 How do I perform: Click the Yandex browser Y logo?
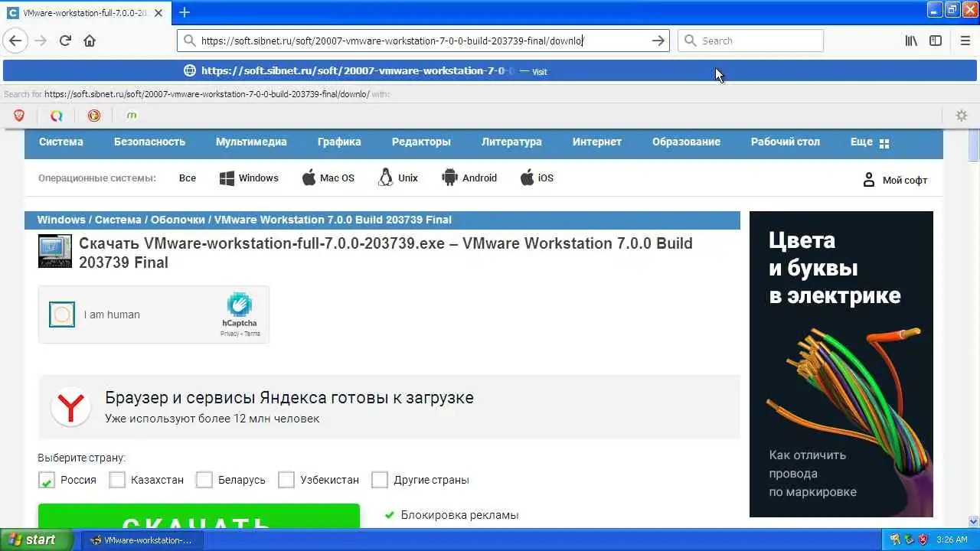70,407
